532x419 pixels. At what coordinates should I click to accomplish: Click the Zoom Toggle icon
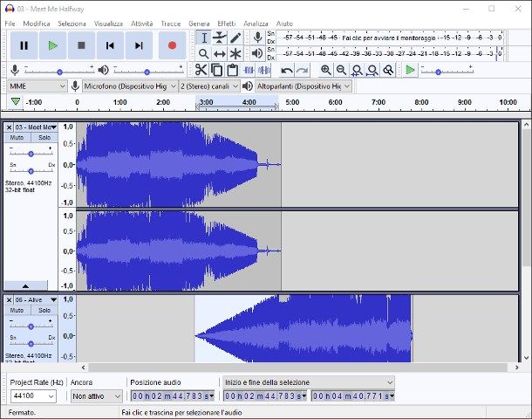388,70
